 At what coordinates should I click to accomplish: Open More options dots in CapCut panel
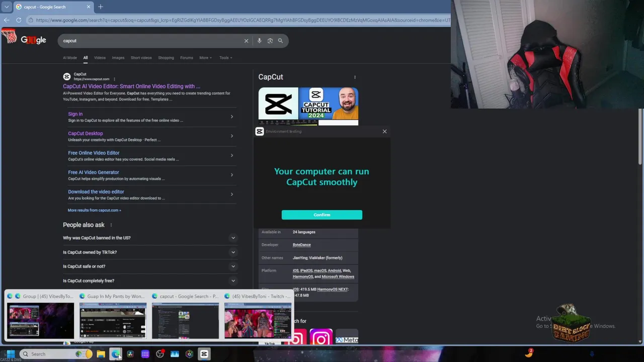(x=355, y=77)
